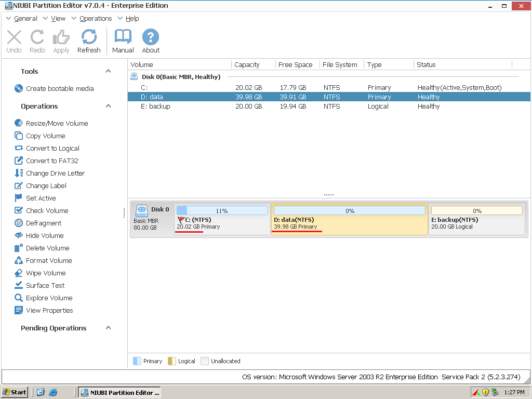Run Surface Test
The image size is (532, 399).
point(39,285)
